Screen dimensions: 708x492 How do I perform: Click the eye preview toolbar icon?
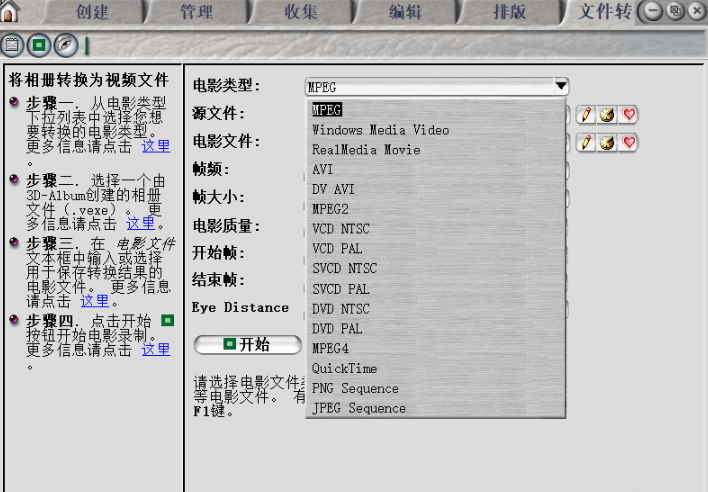[66, 45]
